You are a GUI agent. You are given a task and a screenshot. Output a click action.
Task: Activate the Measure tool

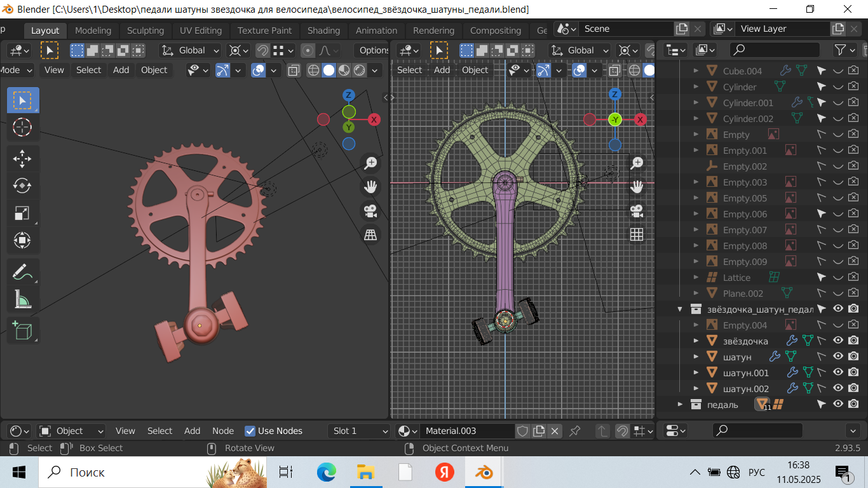point(23,299)
